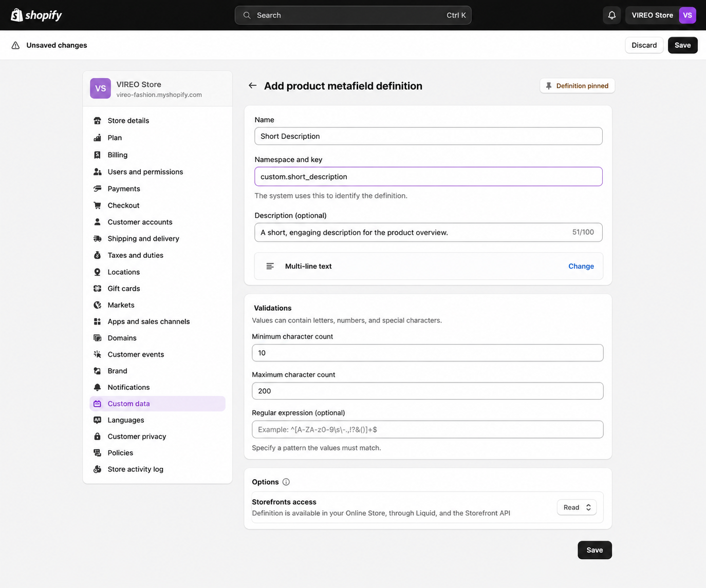Open VIREO Store account menu
This screenshot has height=588, width=706.
661,15
